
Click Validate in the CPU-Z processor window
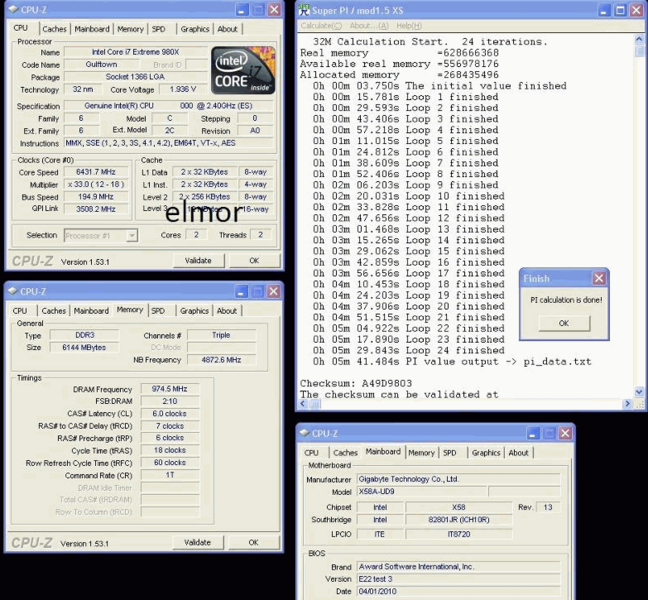(x=198, y=260)
